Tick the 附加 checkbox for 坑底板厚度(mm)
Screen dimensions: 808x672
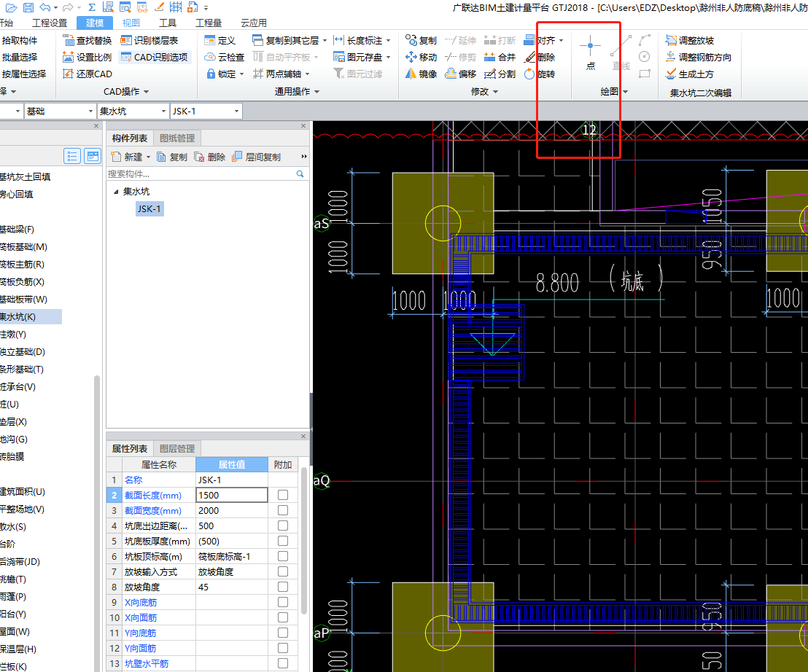tap(283, 541)
